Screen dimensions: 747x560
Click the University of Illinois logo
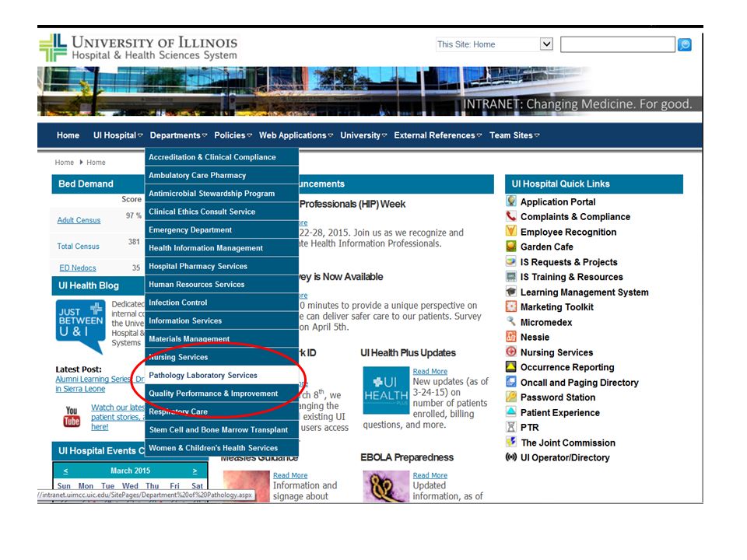click(139, 47)
